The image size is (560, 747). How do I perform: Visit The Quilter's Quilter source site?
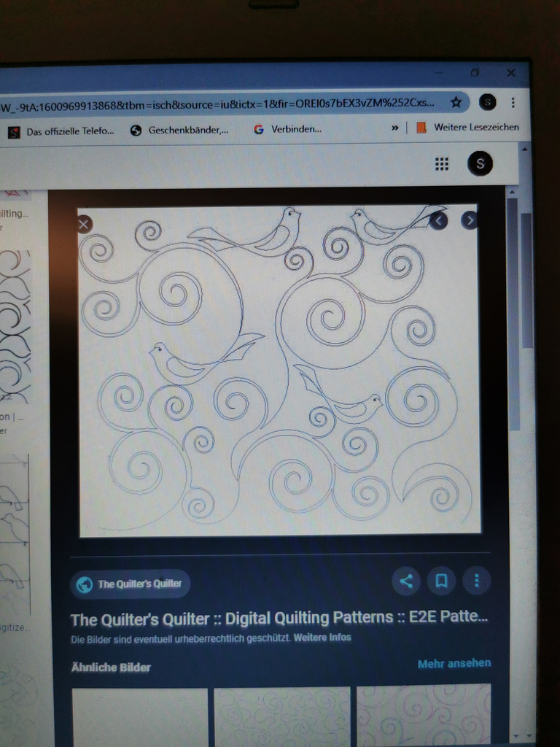(x=131, y=584)
